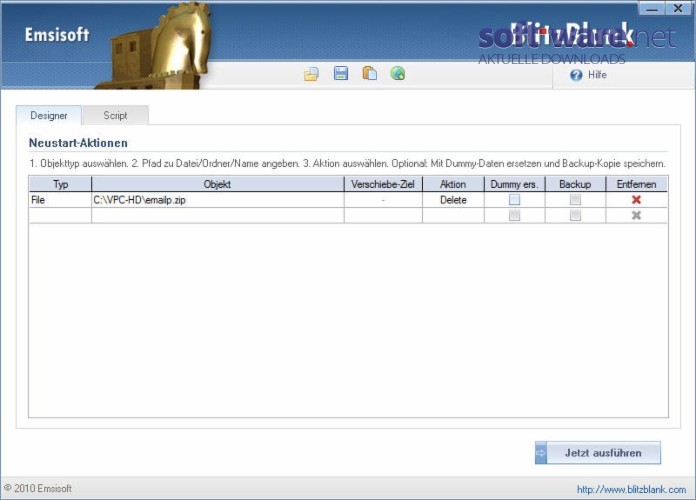The height and width of the screenshot is (500, 696).
Task: Minimize the window
Action: coord(652,8)
